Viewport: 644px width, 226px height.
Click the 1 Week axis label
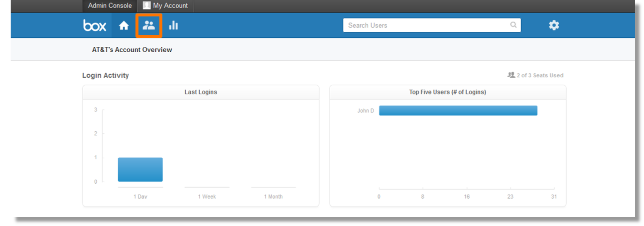(x=207, y=197)
